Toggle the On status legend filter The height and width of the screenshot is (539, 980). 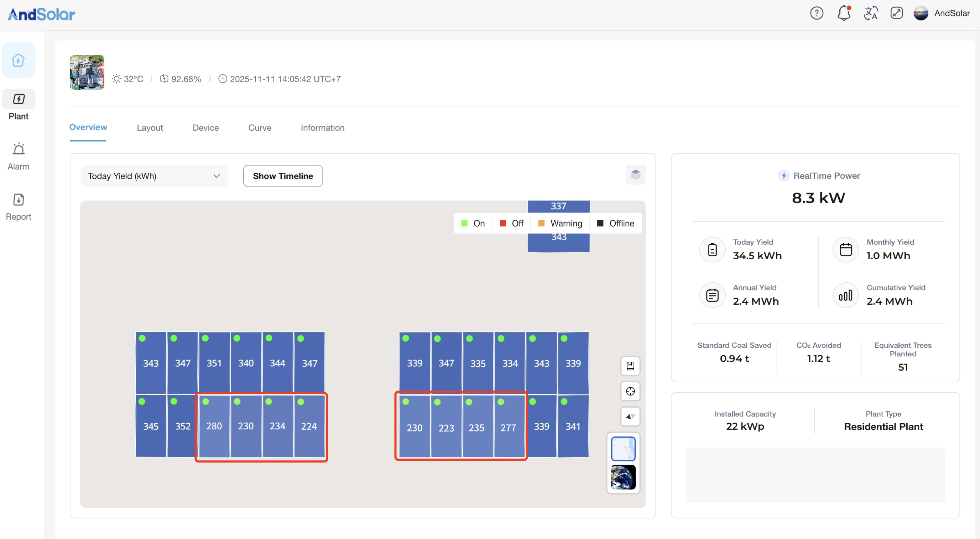(473, 223)
